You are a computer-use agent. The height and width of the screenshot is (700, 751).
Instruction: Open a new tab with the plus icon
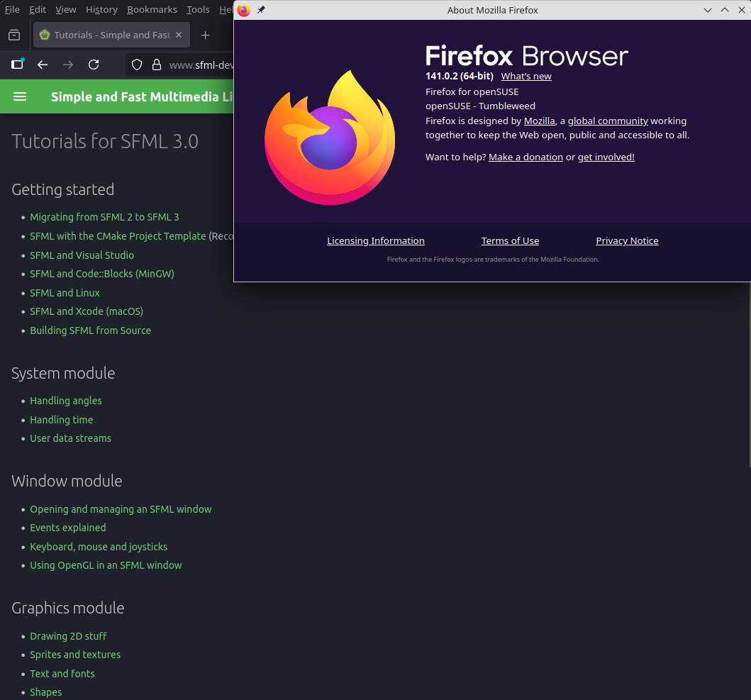click(205, 35)
